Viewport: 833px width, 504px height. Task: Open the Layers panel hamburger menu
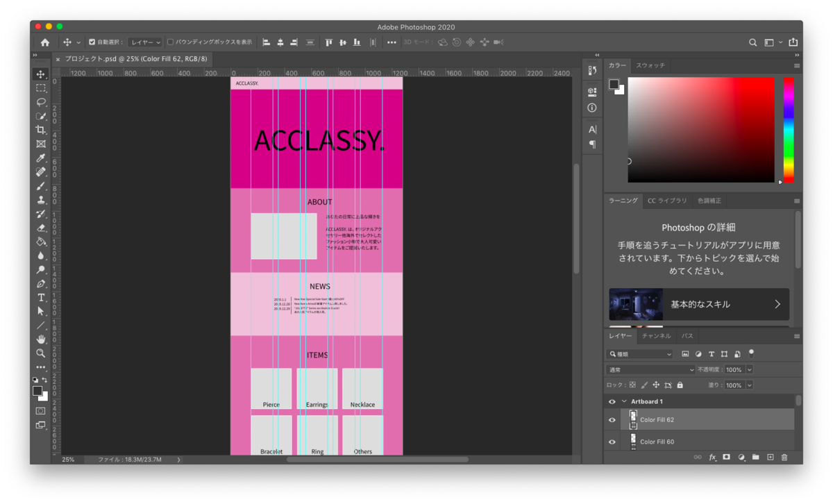click(797, 336)
